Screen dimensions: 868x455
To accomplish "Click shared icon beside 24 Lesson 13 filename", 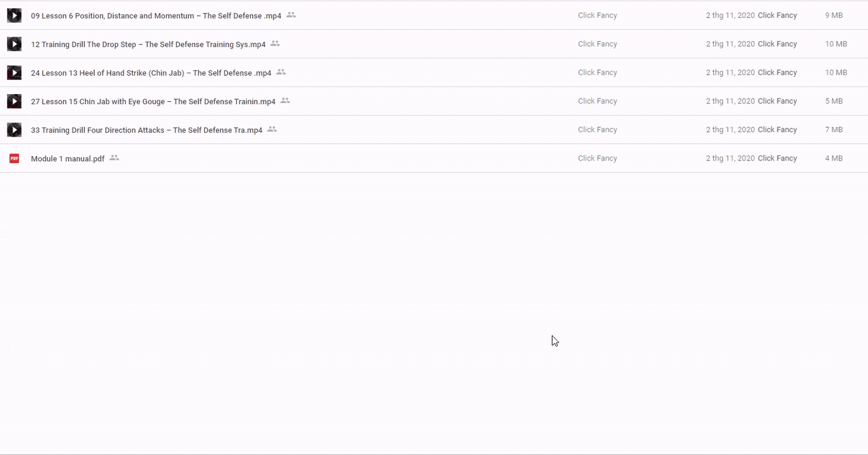I will click(281, 72).
